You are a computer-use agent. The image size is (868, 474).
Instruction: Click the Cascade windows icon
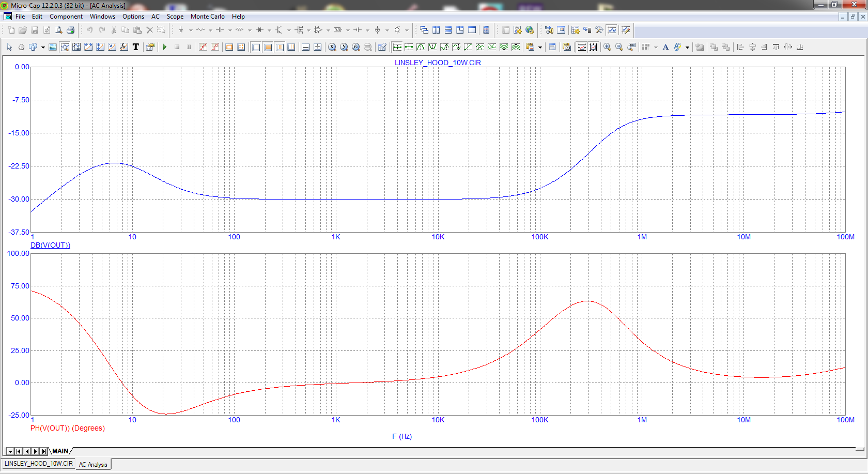click(x=424, y=30)
